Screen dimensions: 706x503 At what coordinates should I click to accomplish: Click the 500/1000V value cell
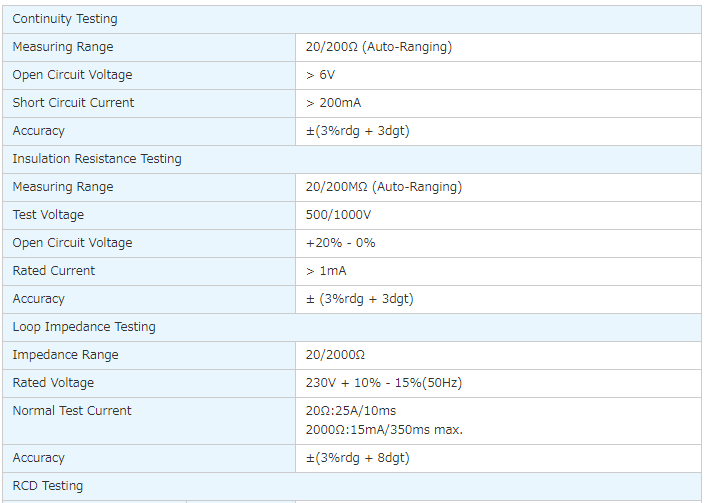(340, 215)
